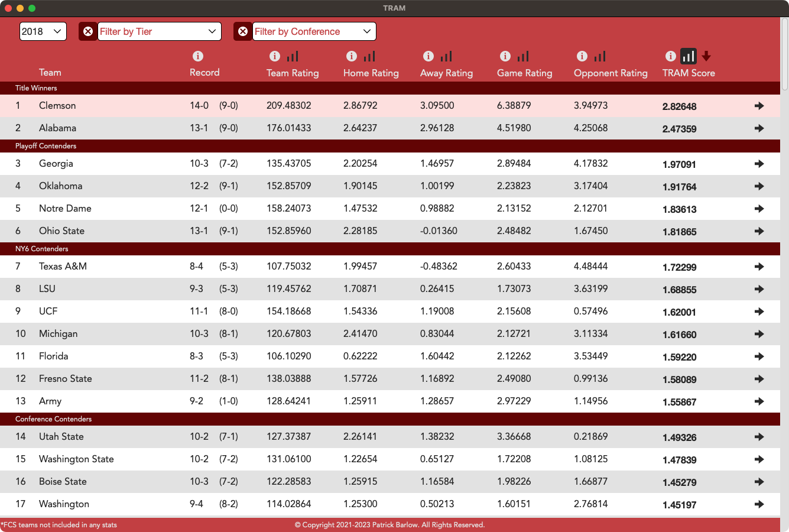
Task: Expand the Filter by Tier dropdown
Action: pos(159,31)
